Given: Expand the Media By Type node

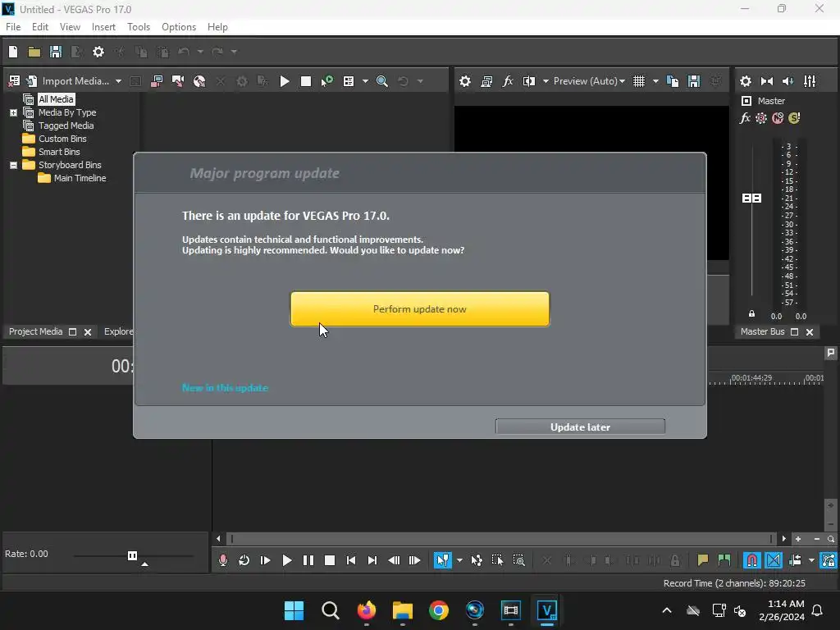Looking at the screenshot, I should 13,112.
